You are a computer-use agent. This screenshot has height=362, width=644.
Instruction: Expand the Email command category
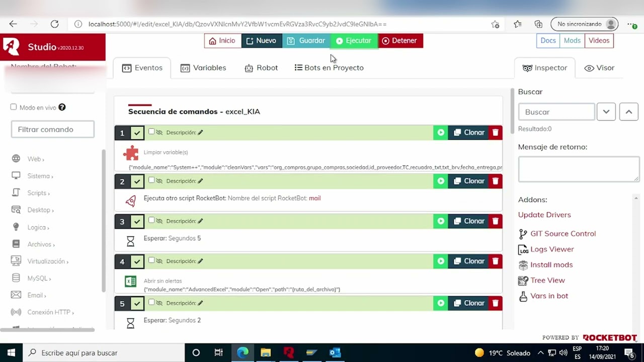tap(36, 295)
